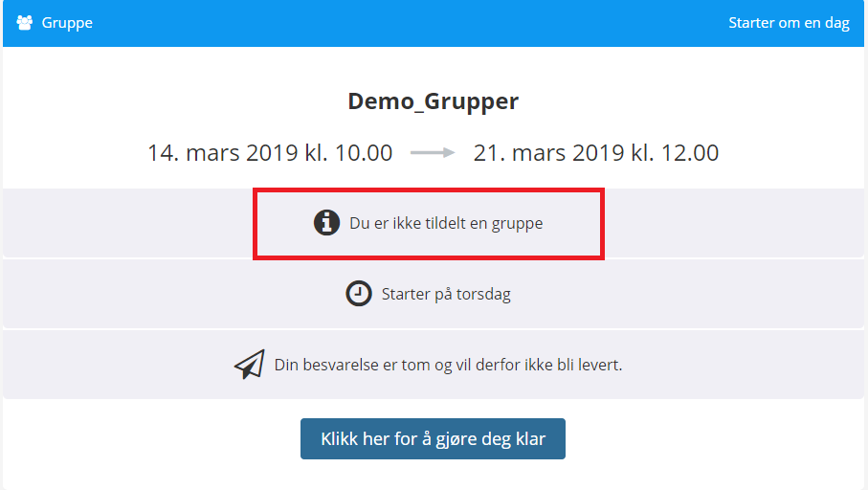
Task: Click the clock icon beside Starter på torsdag
Action: [x=359, y=294]
